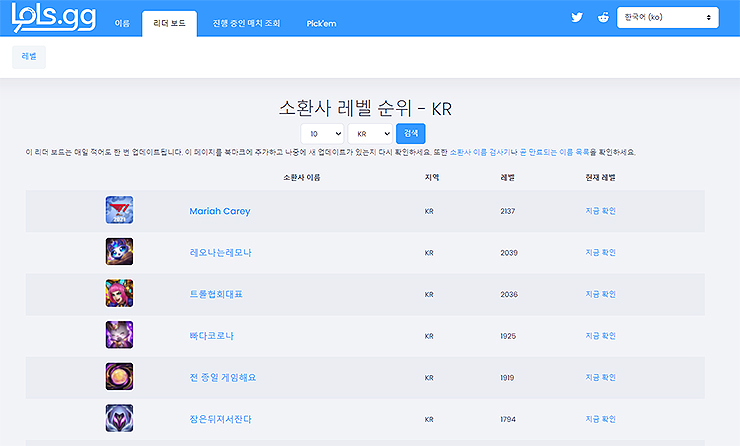Open the Mariah Carey summoner link
The height and width of the screenshot is (446, 740).
point(220,211)
